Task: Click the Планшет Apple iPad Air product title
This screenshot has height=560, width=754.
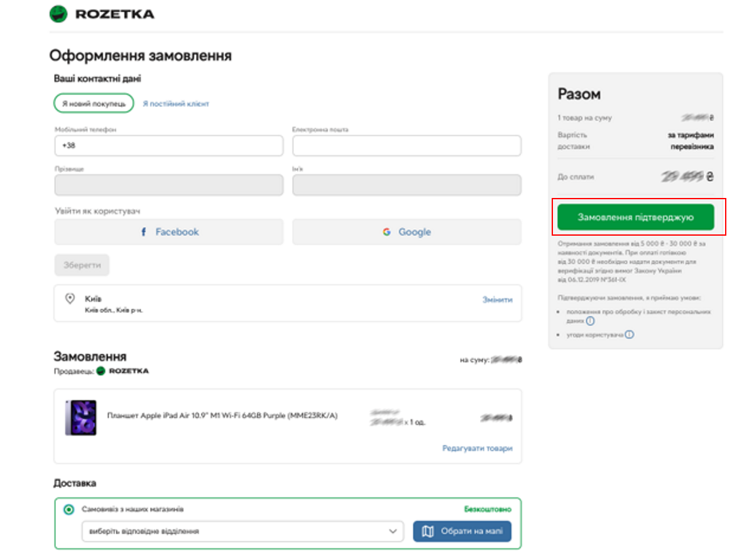Action: [x=222, y=415]
